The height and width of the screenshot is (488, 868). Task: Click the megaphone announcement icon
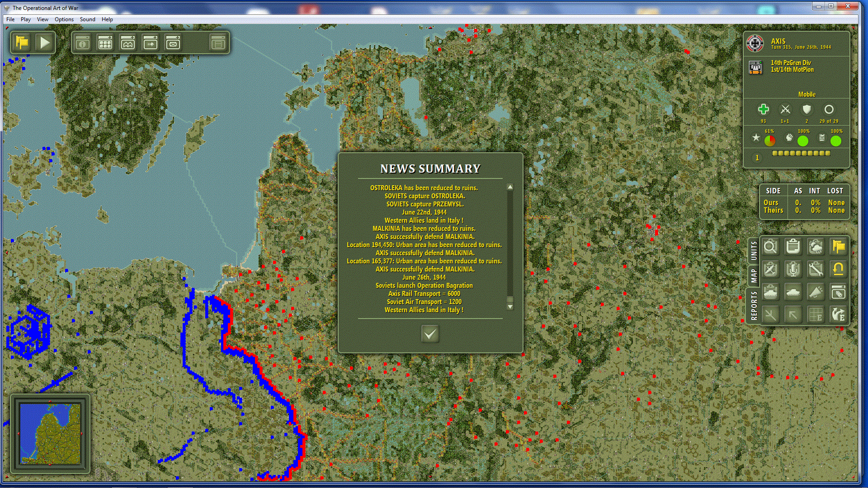point(816,292)
